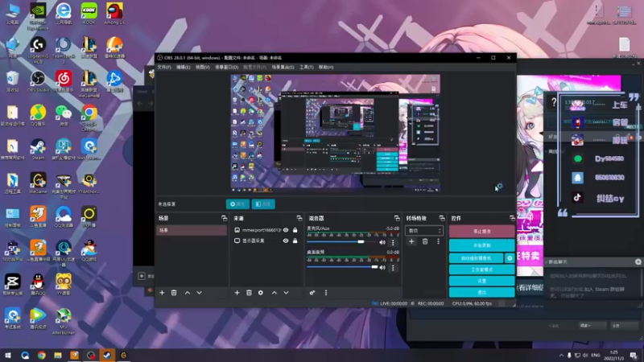Open advanced audio properties gears icon

[312, 293]
